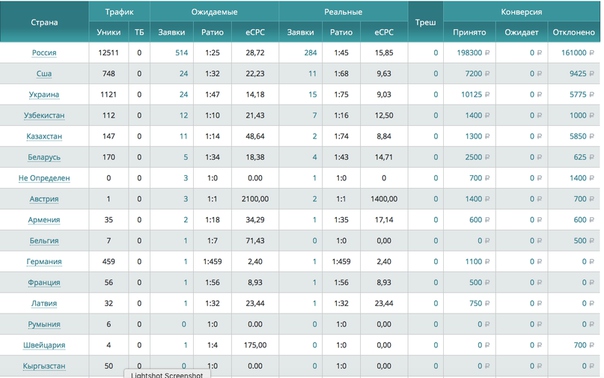Screen dimensions: 604x378
Task: Click the Украина country link
Action: (44, 94)
